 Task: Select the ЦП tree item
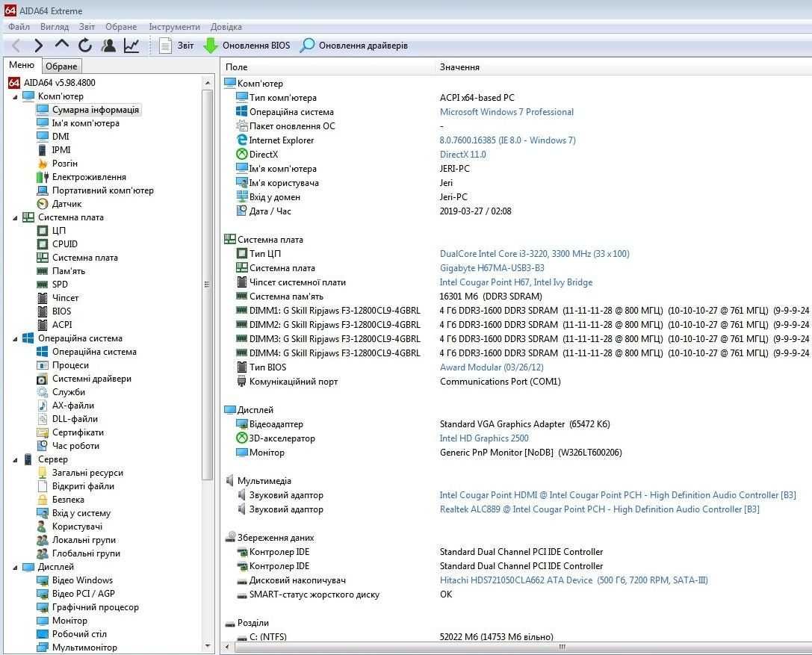coord(58,231)
